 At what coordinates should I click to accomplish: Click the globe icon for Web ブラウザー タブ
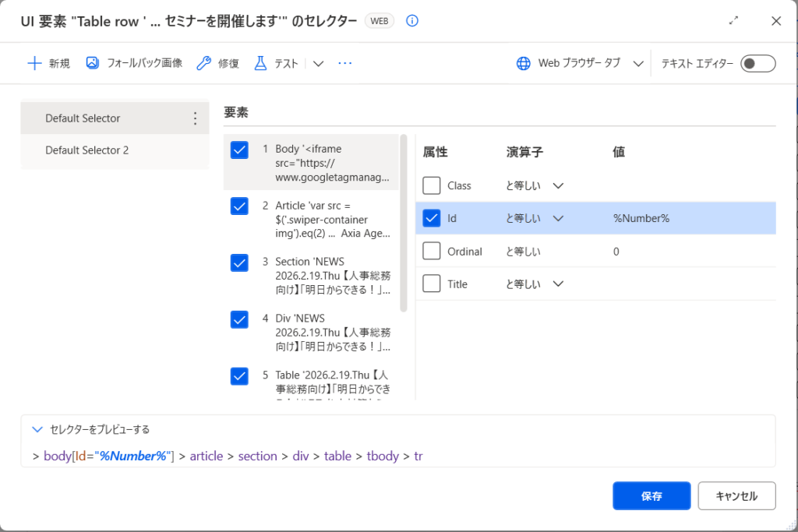(524, 63)
